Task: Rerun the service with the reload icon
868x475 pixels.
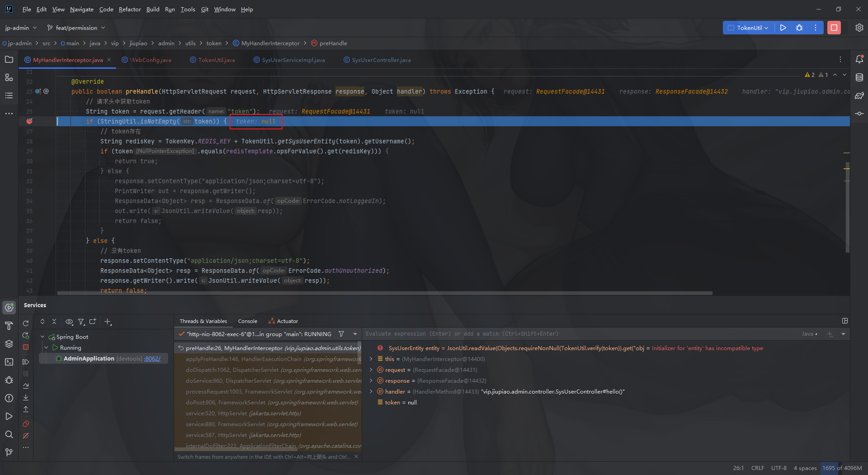Action: click(x=26, y=323)
